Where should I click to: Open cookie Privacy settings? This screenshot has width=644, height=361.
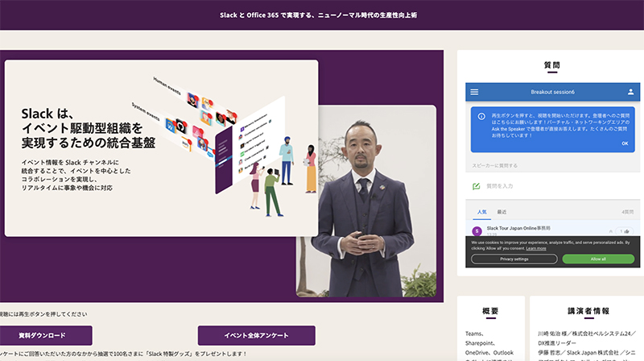(514, 259)
